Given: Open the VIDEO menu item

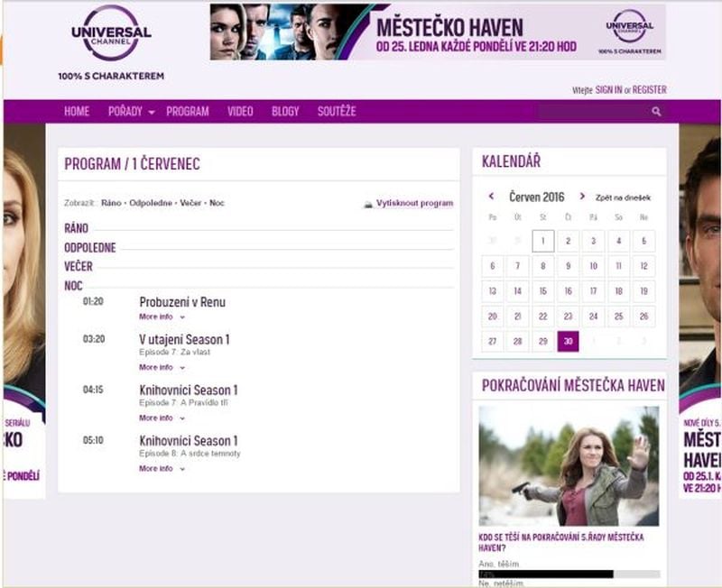Looking at the screenshot, I should (240, 111).
